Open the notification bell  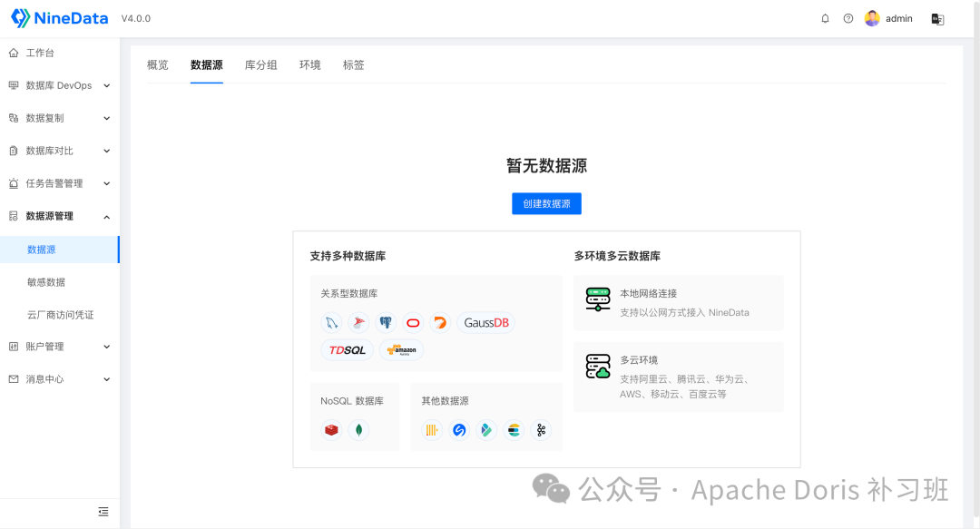point(825,18)
